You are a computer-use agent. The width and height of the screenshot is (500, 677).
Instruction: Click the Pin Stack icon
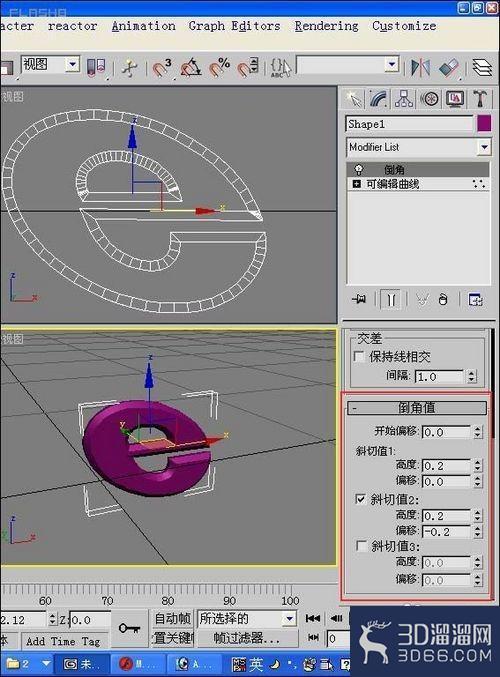[359, 299]
